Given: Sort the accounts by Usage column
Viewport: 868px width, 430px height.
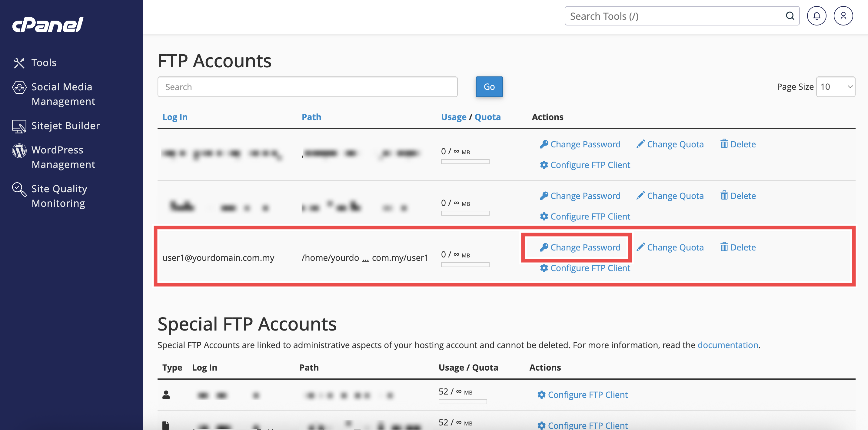Looking at the screenshot, I should pos(453,117).
